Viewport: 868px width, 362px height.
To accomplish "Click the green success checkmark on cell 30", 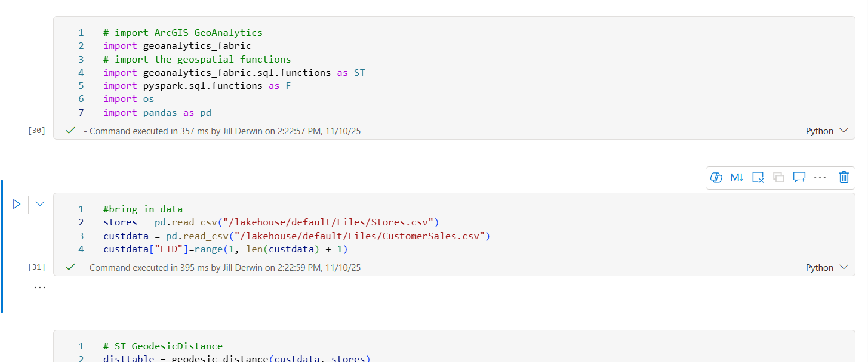I will point(70,130).
